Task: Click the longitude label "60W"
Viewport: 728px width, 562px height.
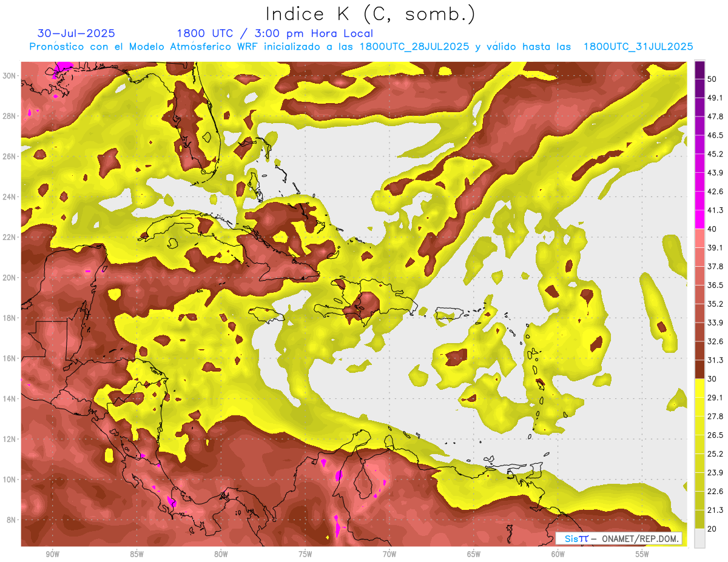Action: pos(558,555)
